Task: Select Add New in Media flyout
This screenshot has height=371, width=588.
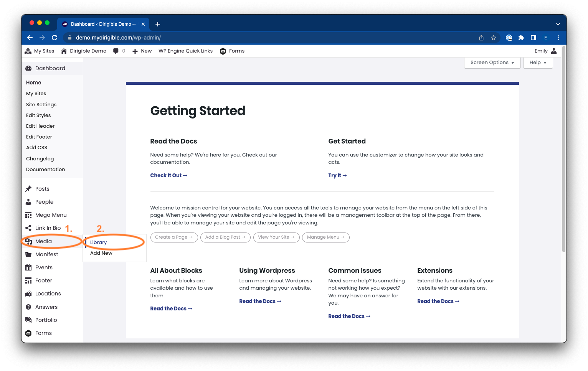Action: 101,253
